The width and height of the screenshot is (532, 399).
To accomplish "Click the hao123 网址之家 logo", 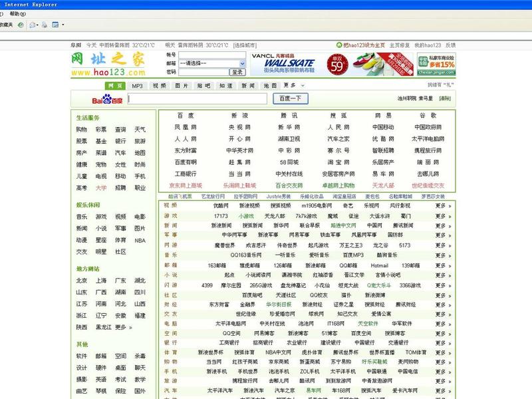I will pyautogui.click(x=108, y=64).
